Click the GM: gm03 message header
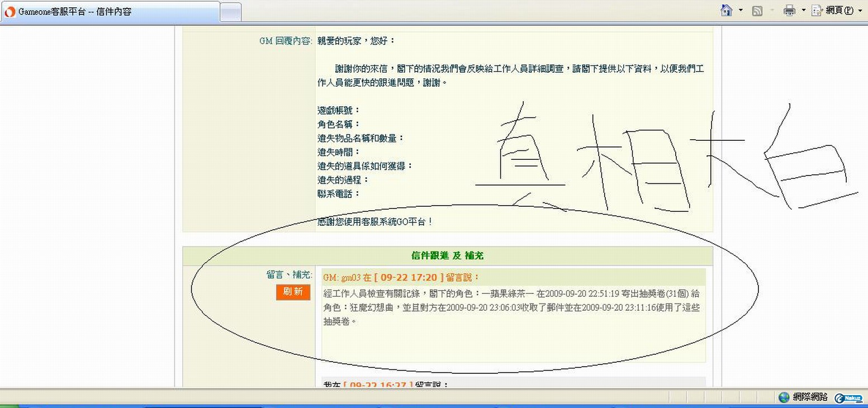Screen dimensions: 868x408 tap(401, 277)
